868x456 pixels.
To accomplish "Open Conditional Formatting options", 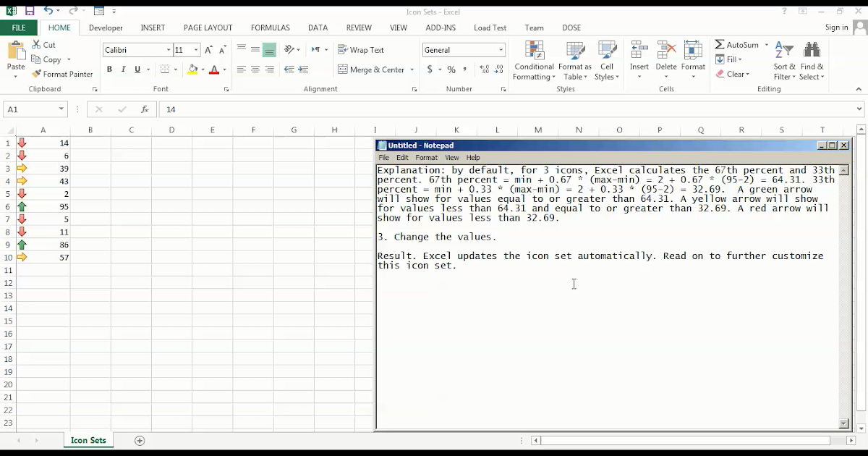I will coord(533,61).
